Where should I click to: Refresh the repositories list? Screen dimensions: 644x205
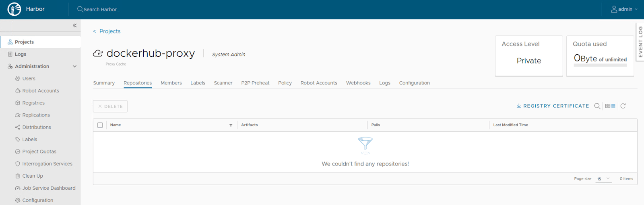click(623, 106)
